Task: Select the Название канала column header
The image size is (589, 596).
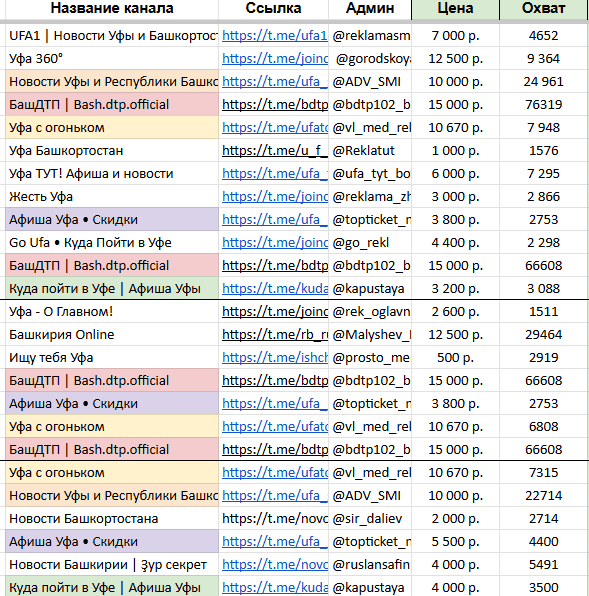Action: click(112, 8)
